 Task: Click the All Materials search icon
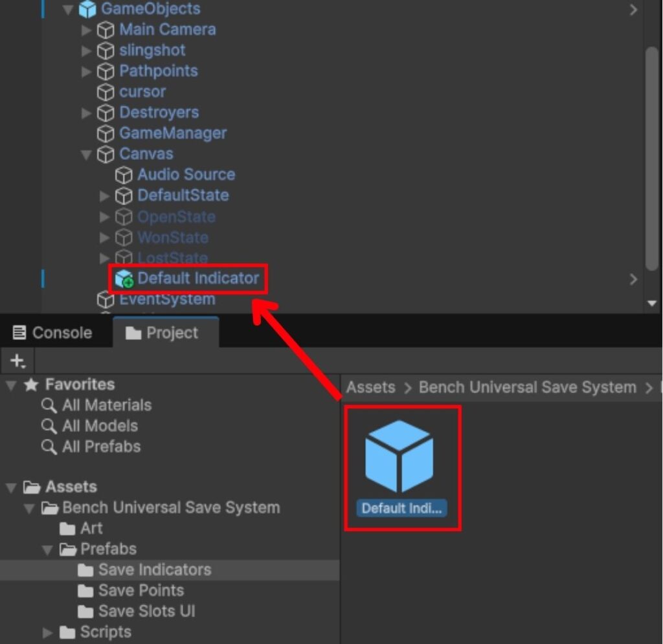[49, 406]
